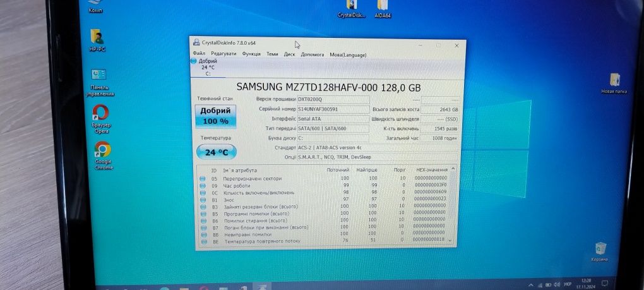Open the CrystalDisk... folder on desktop
This screenshot has height=290, width=644.
(351, 9)
